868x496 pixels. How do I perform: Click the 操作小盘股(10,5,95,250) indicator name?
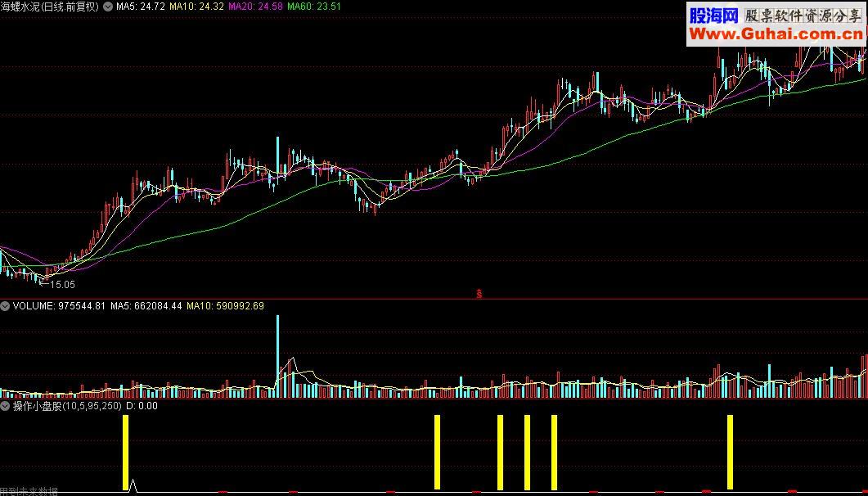tap(67, 406)
